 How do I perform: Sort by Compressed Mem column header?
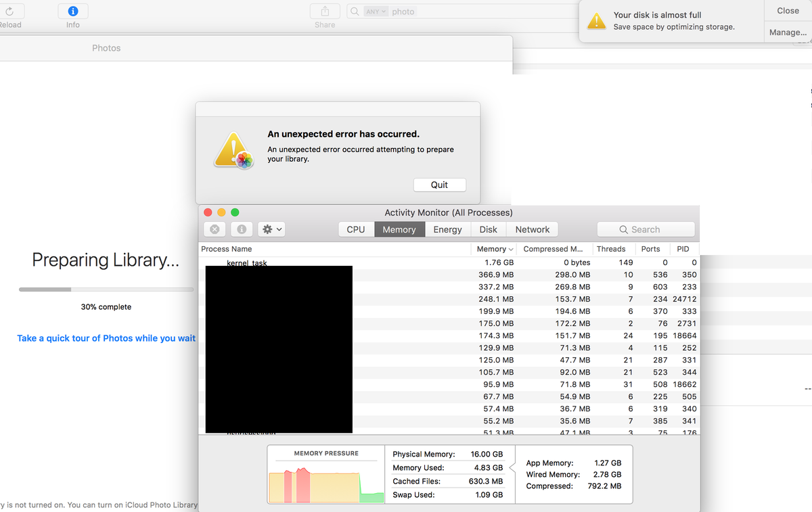(x=556, y=249)
